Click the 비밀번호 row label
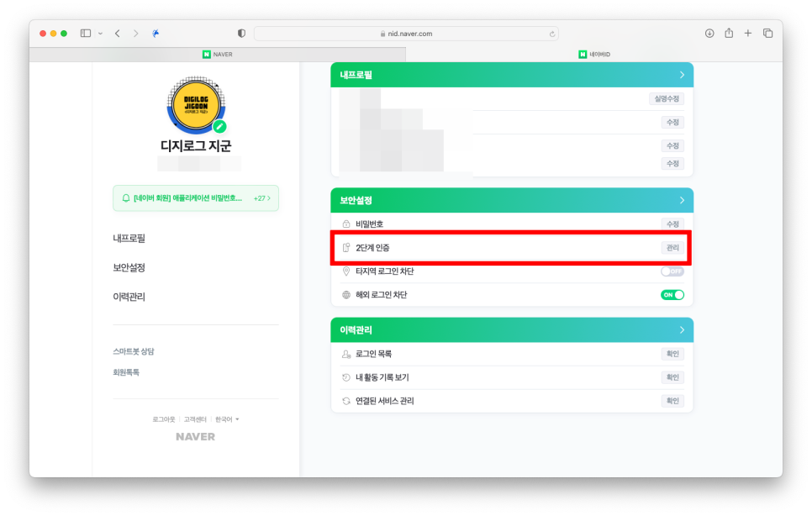The width and height of the screenshot is (812, 516). [x=369, y=224]
